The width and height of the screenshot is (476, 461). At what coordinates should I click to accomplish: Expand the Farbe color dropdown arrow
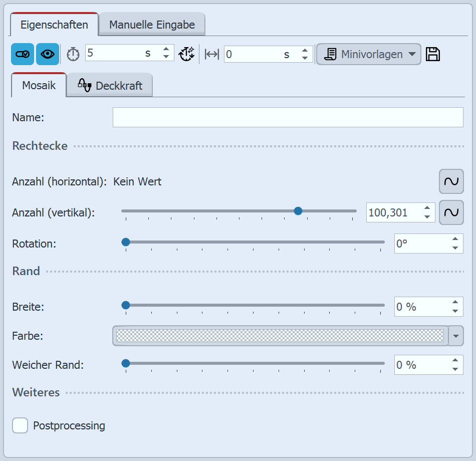coord(455,336)
